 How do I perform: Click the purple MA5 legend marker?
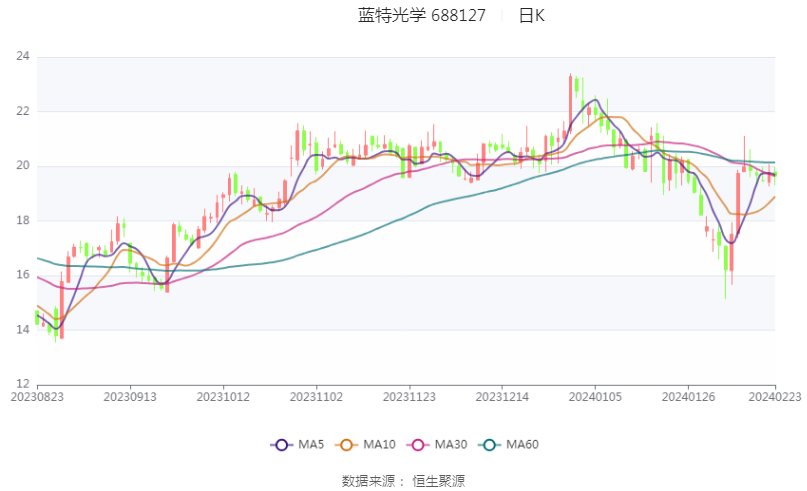[281, 444]
